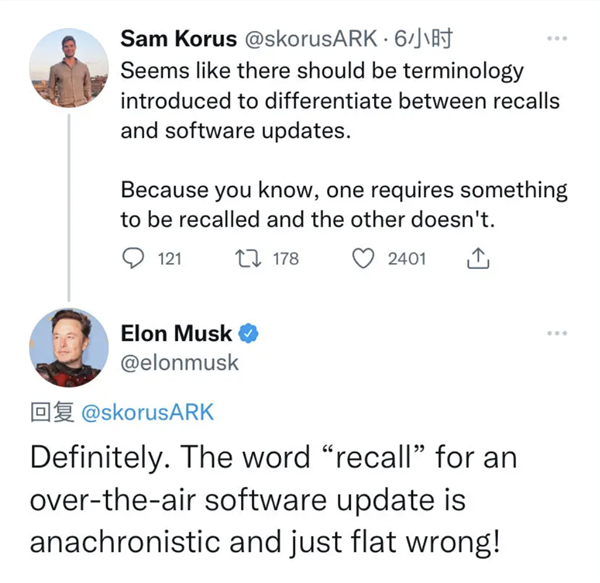Click the Elon Musk display name
600x583 pixels.
(176, 333)
